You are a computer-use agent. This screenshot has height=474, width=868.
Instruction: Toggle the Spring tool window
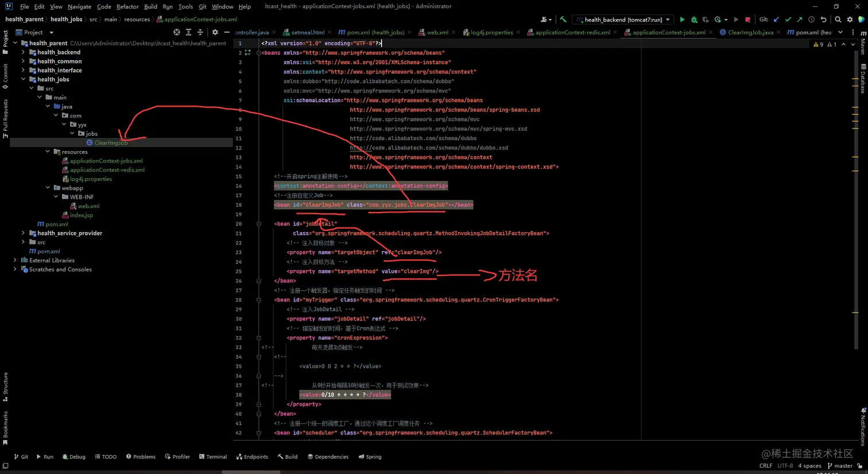(x=370, y=457)
